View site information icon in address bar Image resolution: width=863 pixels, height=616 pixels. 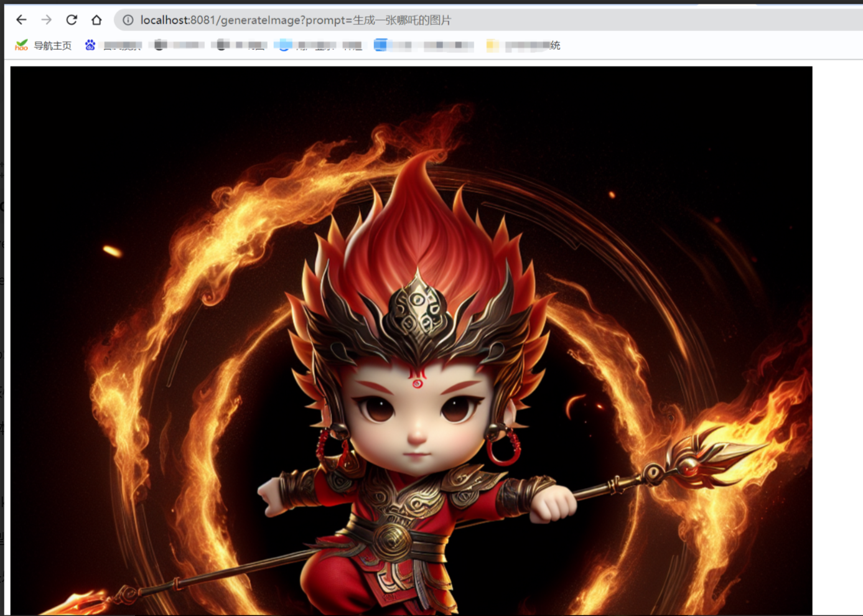coord(128,20)
